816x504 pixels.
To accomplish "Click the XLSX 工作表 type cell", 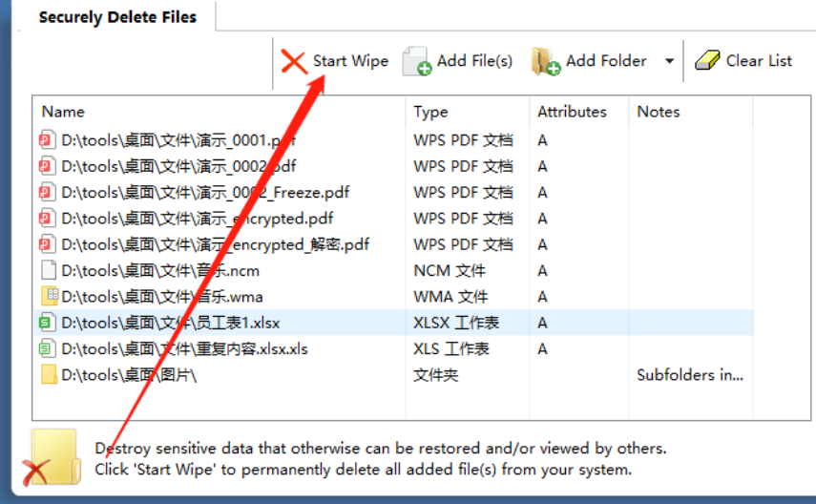I will pyautogui.click(x=456, y=323).
